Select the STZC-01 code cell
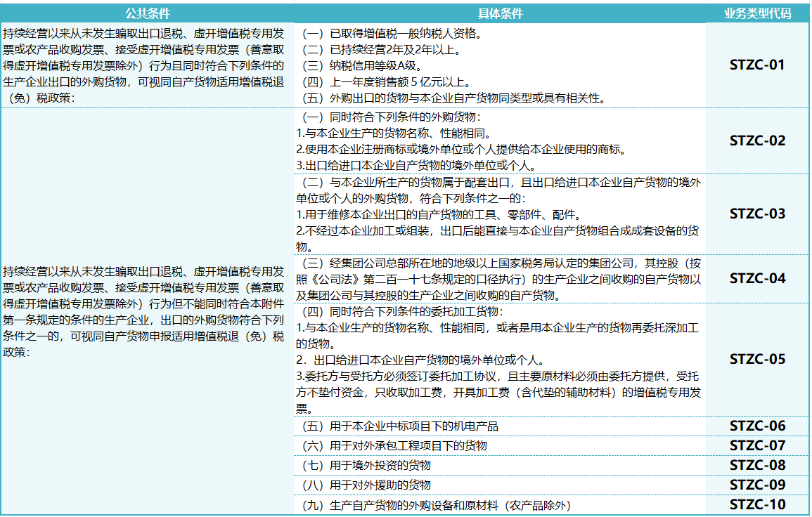Viewport: 812px width, 517px height. (x=757, y=65)
